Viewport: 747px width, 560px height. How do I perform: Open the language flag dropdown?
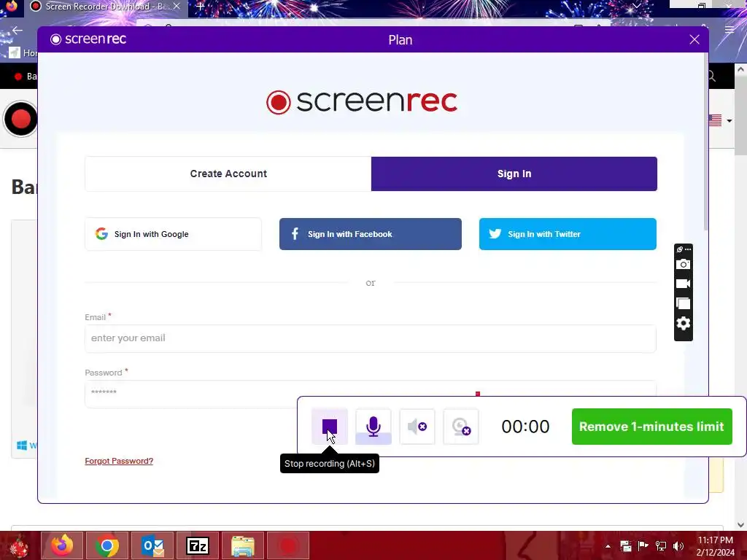tap(720, 120)
